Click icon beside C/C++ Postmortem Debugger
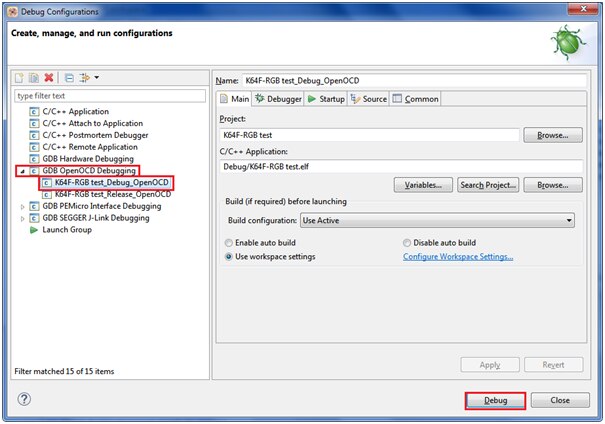The width and height of the screenshot is (605, 424). (x=34, y=135)
